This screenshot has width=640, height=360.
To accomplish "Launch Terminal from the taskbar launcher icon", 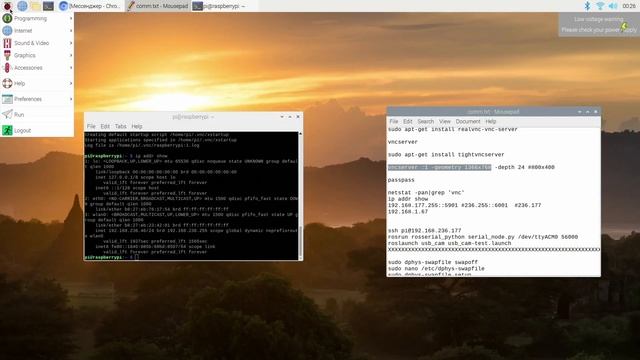I will point(49,6).
